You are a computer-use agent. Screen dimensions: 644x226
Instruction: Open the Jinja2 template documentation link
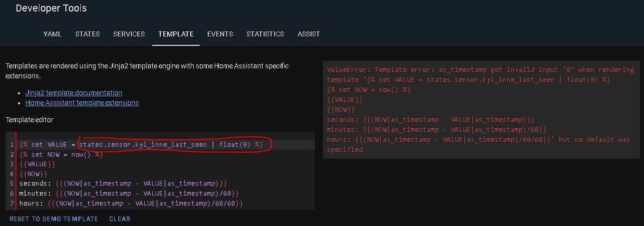point(73,93)
